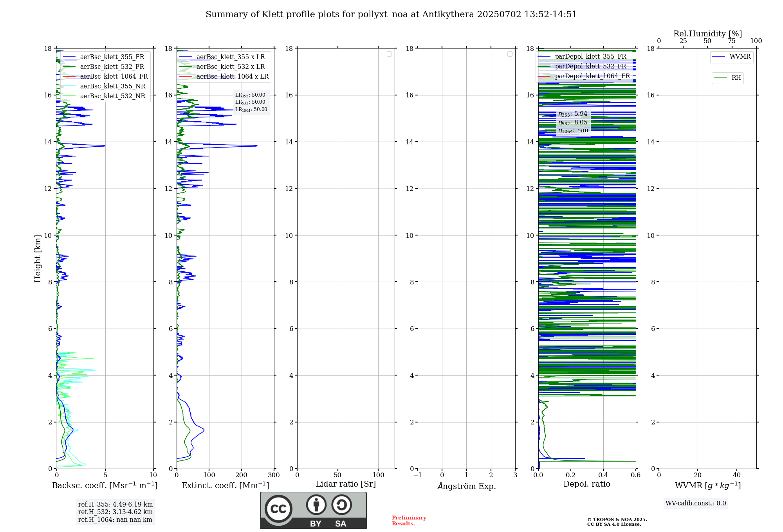783x532 pixels.
Task: Click the LR1064: 50.00 annotation
Action: 251,110
